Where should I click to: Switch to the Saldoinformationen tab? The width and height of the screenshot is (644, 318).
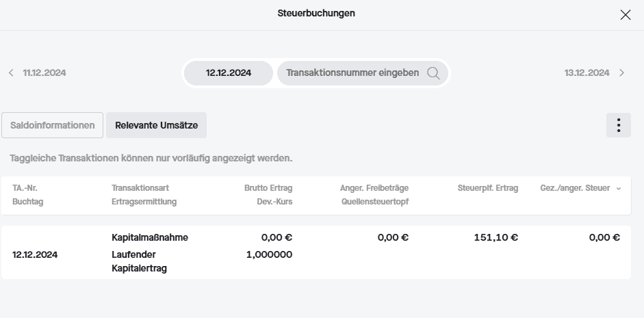(x=52, y=125)
